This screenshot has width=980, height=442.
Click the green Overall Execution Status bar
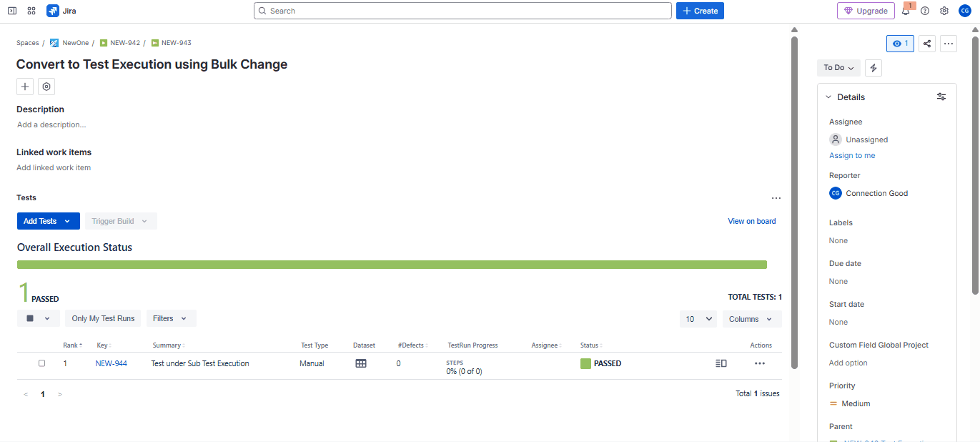tap(392, 265)
